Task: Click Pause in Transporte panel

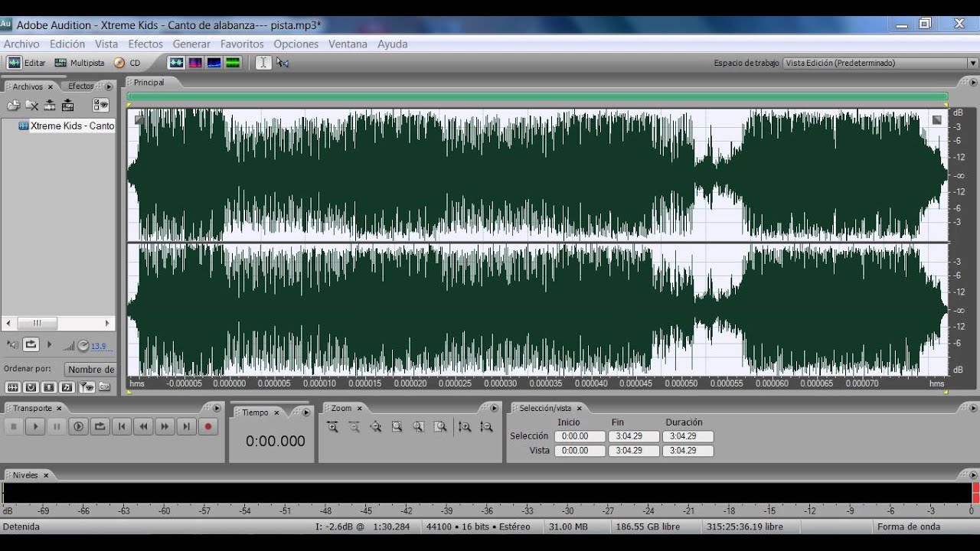Action: 56,427
